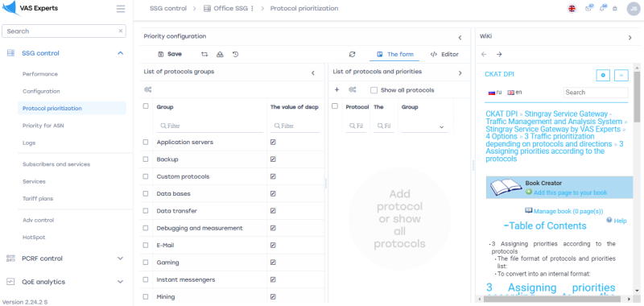
Task: Open the history clock icon in toolbar
Action: (x=235, y=54)
